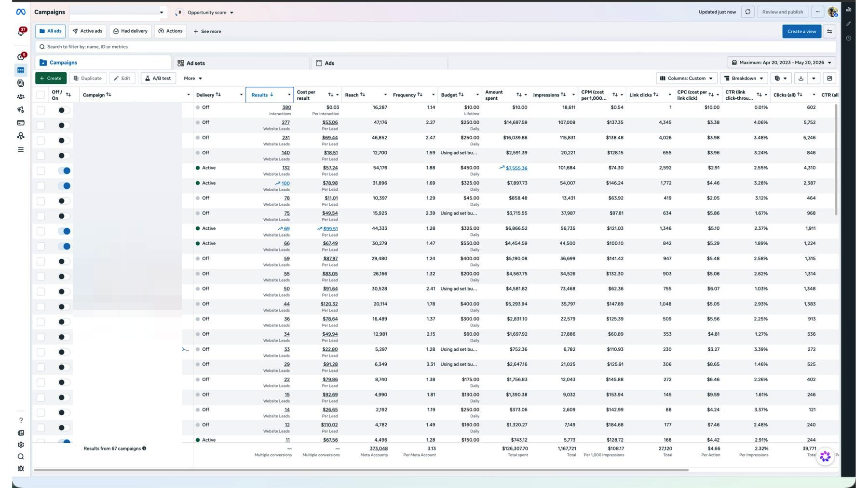Open the activity history clock icon
Image resolution: width=868 pixels, height=488 pixels.
(x=848, y=38)
